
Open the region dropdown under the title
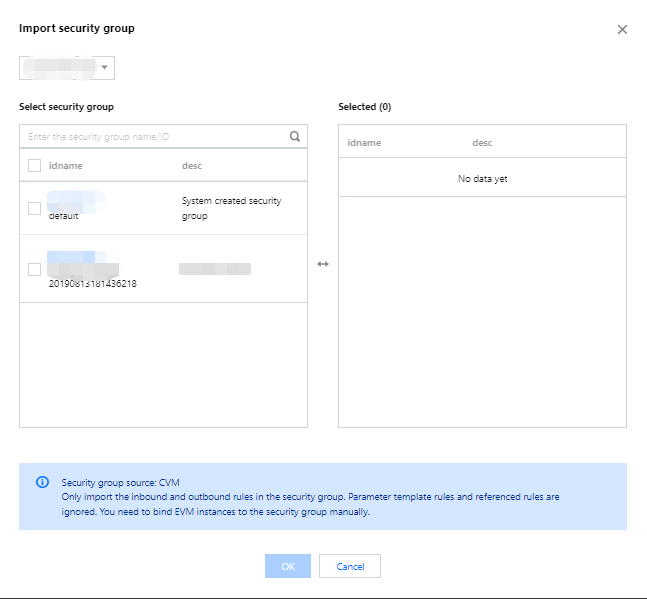67,67
